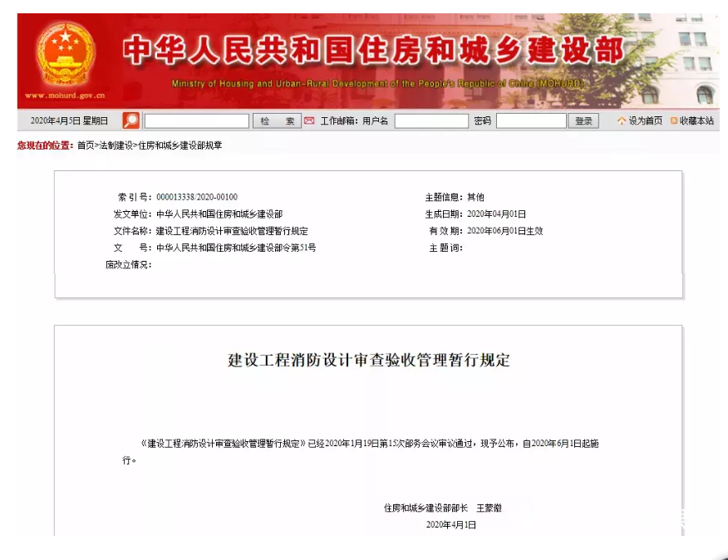Open the 住房和城乡建设部规章 breadcrumb link
The width and height of the screenshot is (728, 560).
[x=180, y=141]
